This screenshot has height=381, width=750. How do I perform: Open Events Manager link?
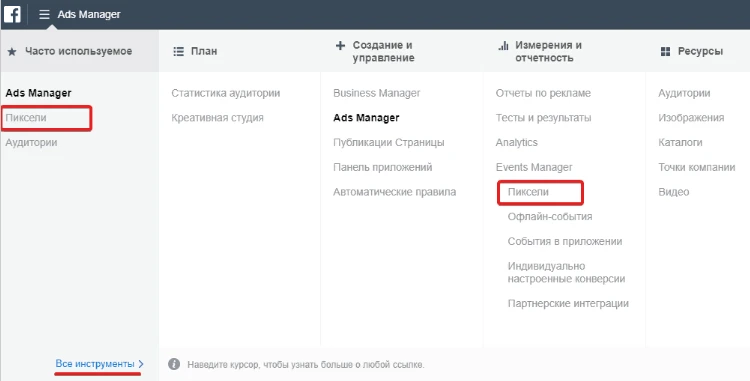coord(534,167)
